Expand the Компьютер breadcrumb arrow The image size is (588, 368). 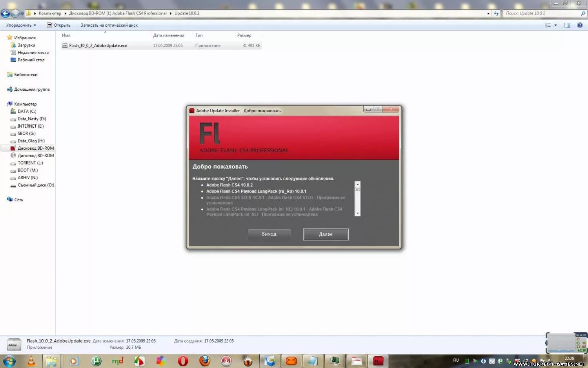click(x=65, y=13)
